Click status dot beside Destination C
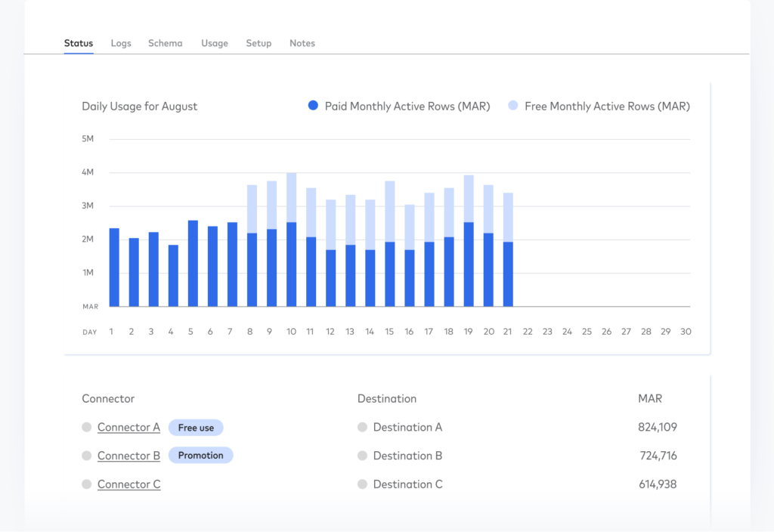The height and width of the screenshot is (532, 774). pos(362,484)
